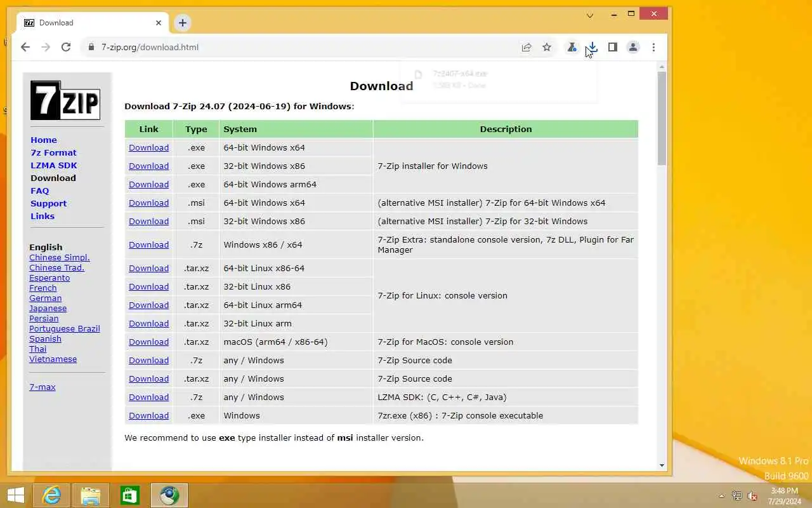
Task: Download the 7-Zip Extra .7z package
Action: [x=148, y=244]
